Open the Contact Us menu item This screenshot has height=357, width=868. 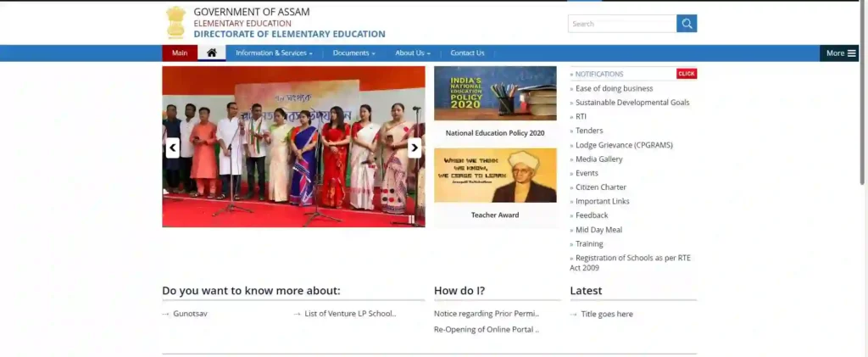tap(467, 53)
